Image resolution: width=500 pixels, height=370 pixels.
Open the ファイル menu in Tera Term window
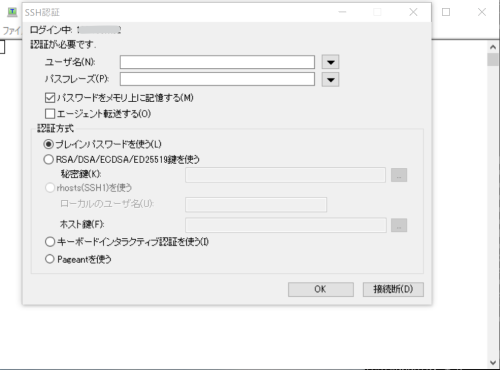(x=12, y=31)
